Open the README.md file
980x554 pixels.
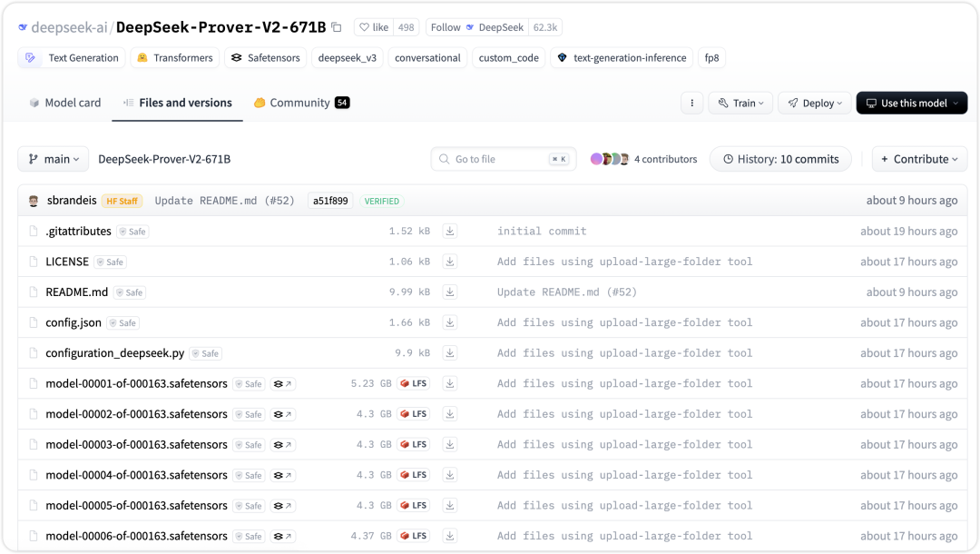[77, 292]
